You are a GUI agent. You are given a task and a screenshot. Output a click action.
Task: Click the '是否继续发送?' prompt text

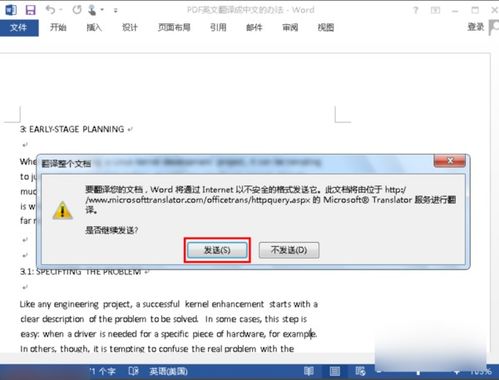pyautogui.click(x=112, y=230)
